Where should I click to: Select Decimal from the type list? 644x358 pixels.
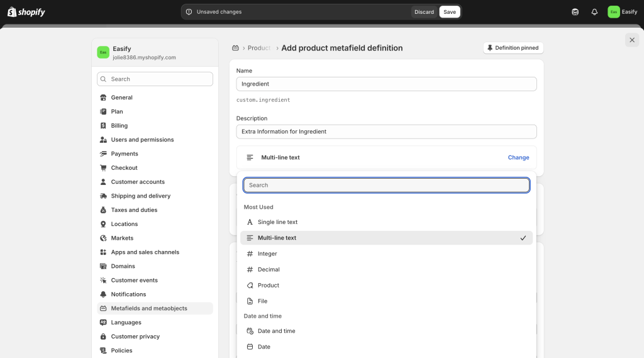[x=269, y=269]
